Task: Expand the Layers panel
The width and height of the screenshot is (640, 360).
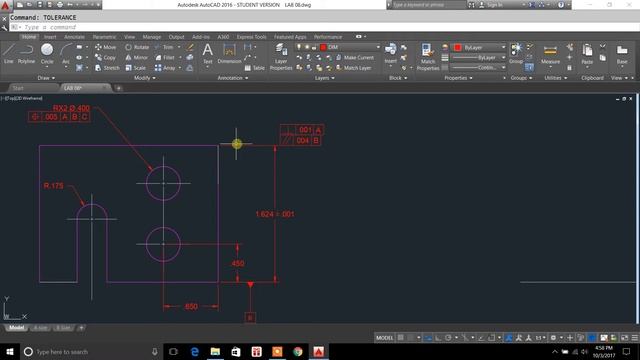Action: pos(324,78)
